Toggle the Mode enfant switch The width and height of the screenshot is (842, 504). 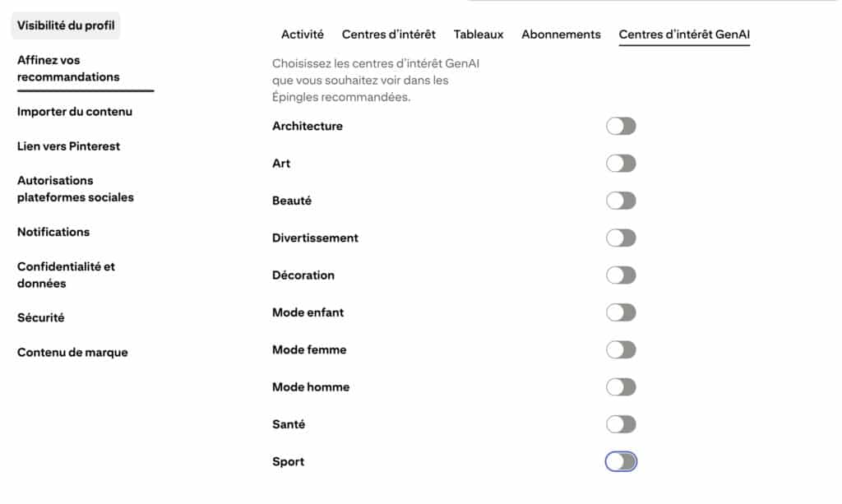(x=621, y=312)
